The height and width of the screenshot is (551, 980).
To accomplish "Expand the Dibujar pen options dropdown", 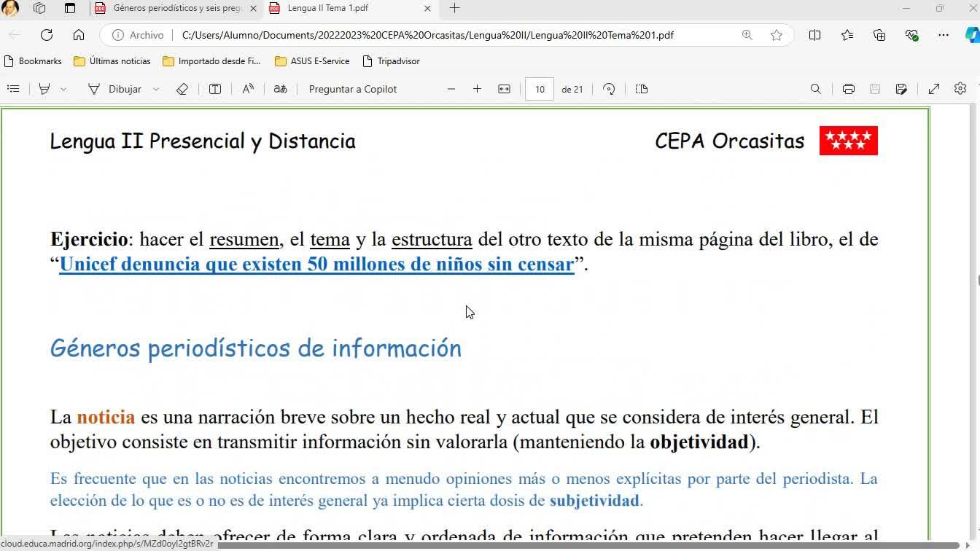I will [x=156, y=89].
